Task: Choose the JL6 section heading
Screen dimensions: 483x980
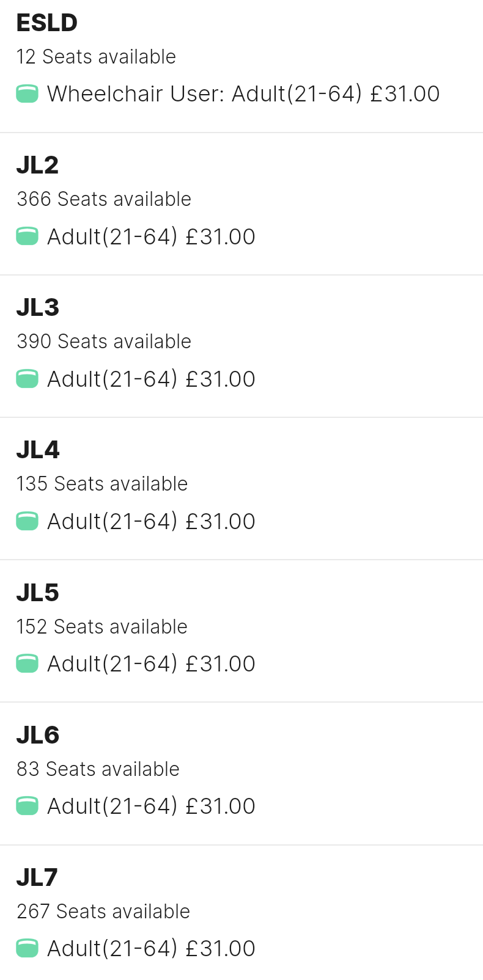Action: point(37,735)
